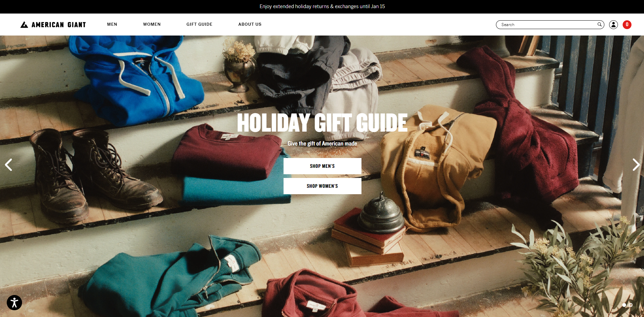
Task: Click the American Giant triangle logo
Action: point(24,25)
